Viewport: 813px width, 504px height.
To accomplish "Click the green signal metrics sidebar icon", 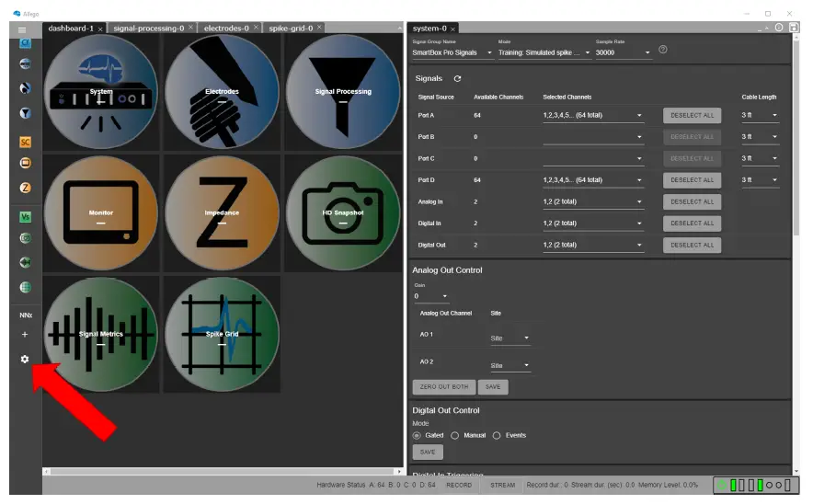I will point(25,262).
